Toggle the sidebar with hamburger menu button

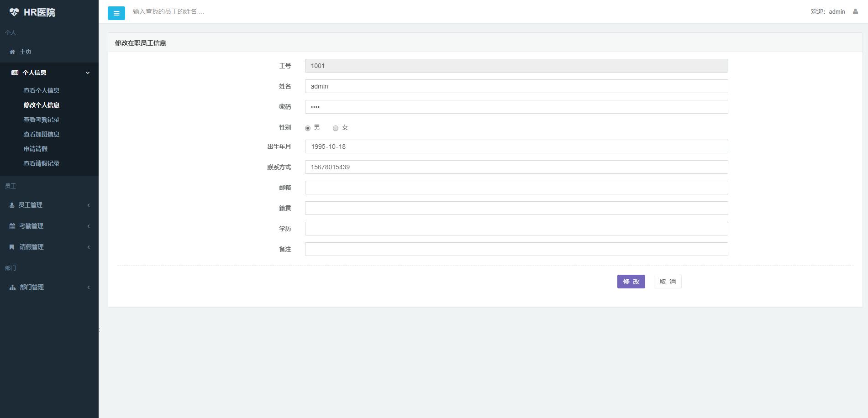(116, 13)
